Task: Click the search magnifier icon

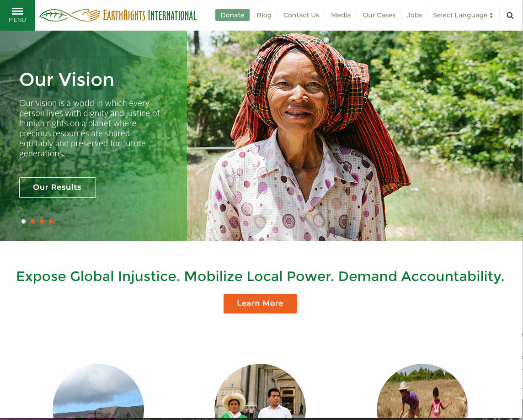Action: tap(510, 16)
